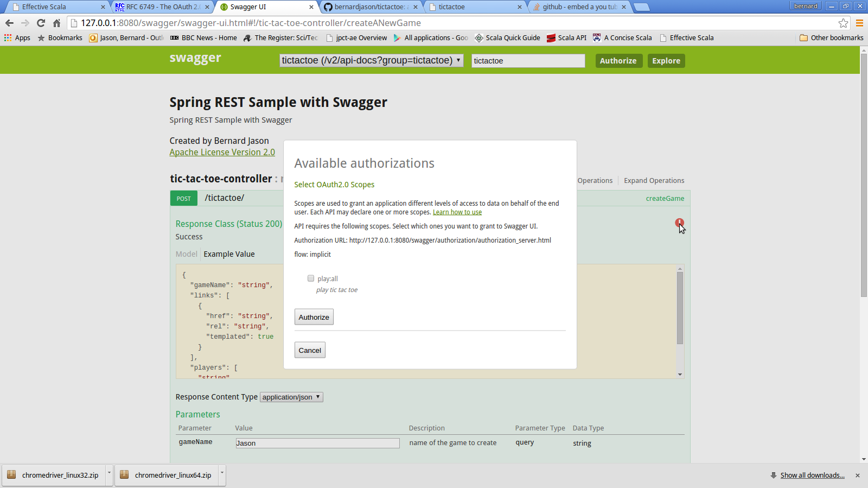Image resolution: width=868 pixels, height=488 pixels.
Task: Close the RFC 6749 tab
Action: tap(207, 7)
